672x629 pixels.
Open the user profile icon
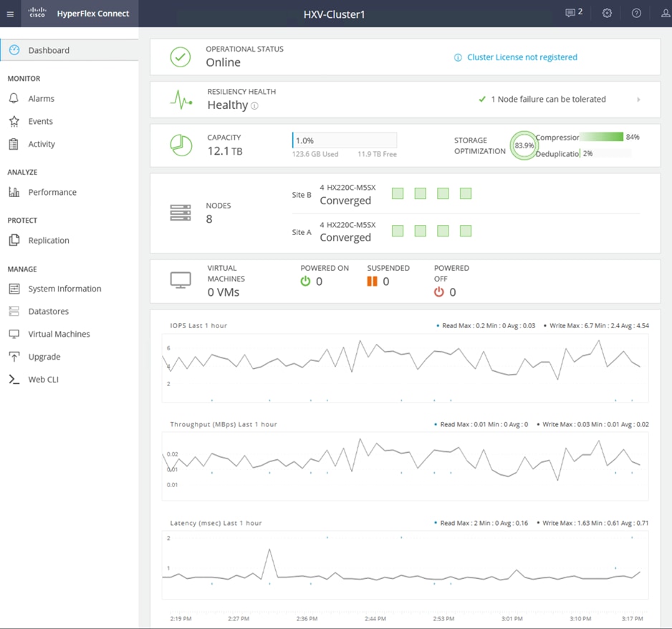point(665,14)
